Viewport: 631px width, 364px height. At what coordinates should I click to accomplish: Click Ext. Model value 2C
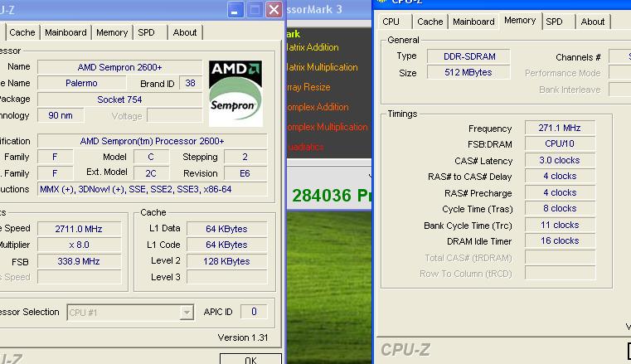(151, 173)
